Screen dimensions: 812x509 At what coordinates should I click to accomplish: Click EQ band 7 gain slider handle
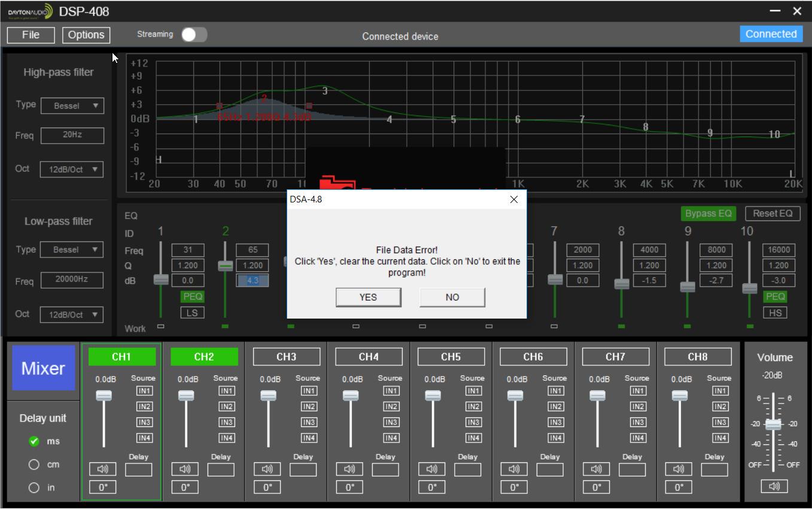click(x=555, y=280)
